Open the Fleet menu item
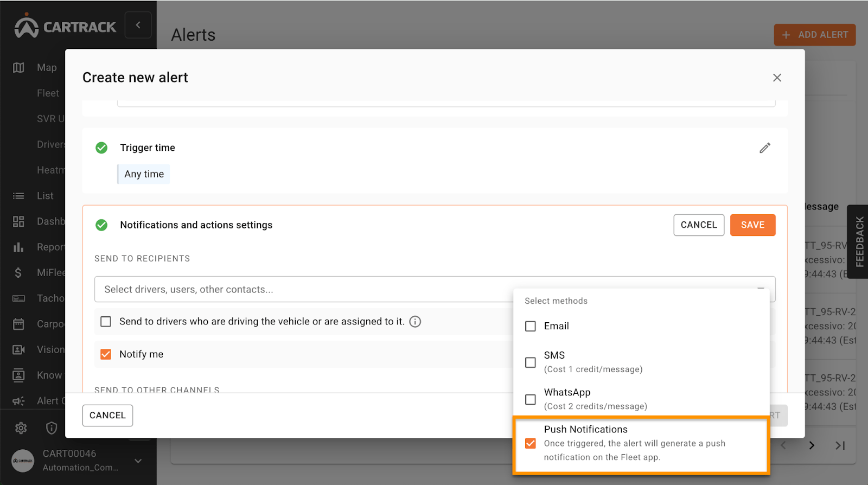This screenshot has height=485, width=868. tap(48, 93)
